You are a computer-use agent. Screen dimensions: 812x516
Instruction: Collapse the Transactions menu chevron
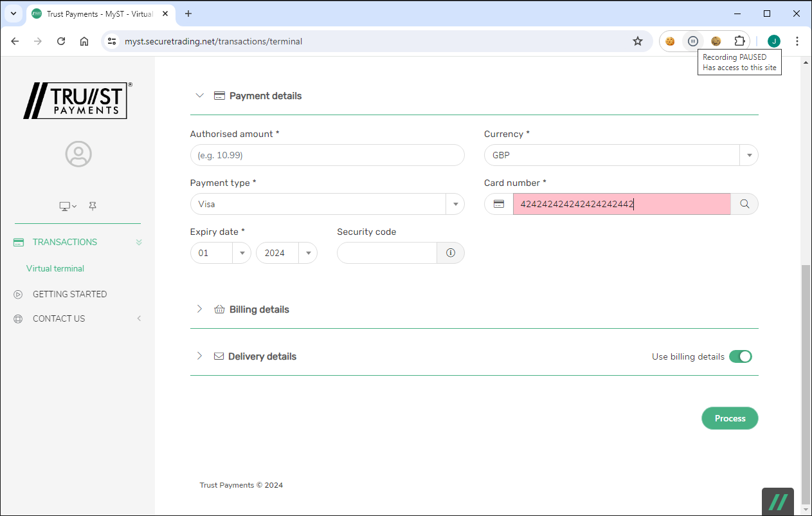(x=139, y=243)
